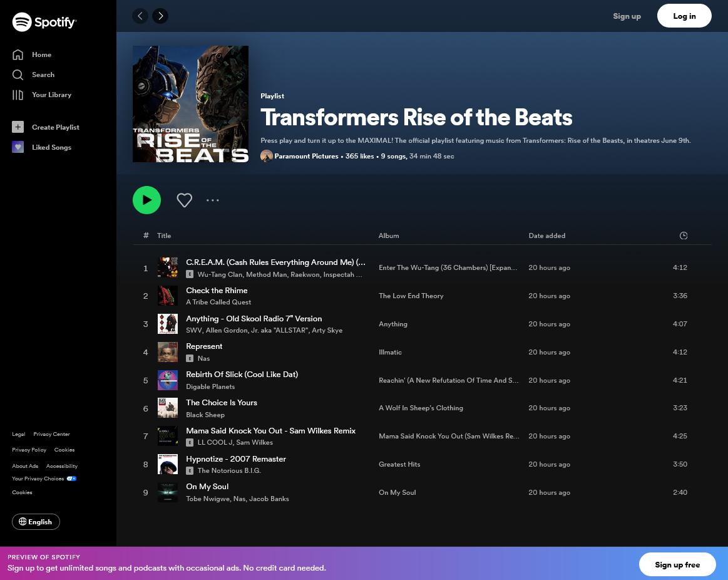Click the Date added column header
This screenshot has height=580, width=728.
tap(547, 236)
